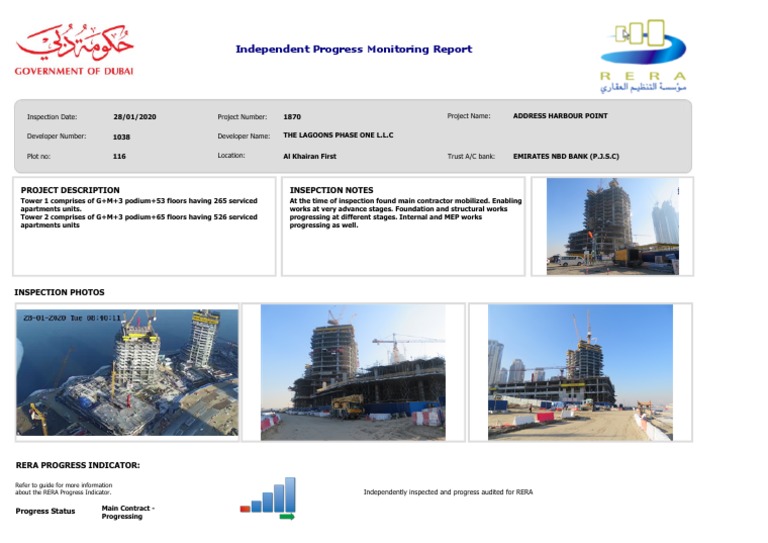
Task: Select the 'Developer Name:' label
Action: (243, 136)
